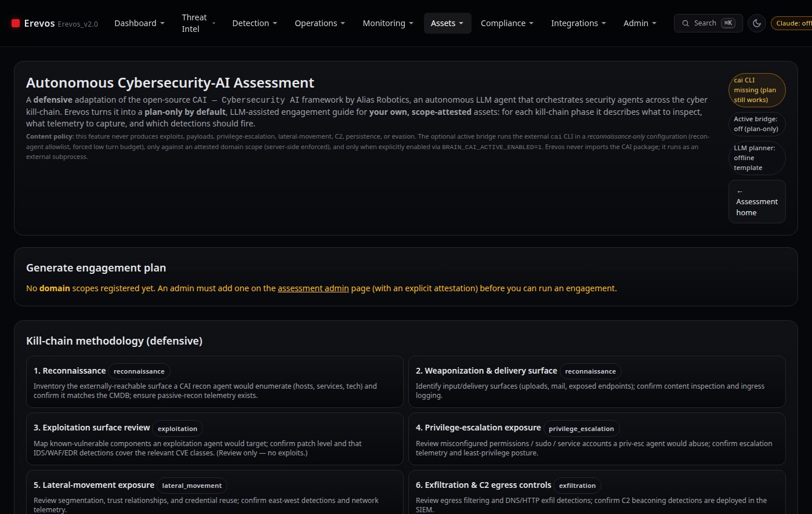812x514 pixels.
Task: Toggle dark mode moon icon
Action: click(757, 23)
